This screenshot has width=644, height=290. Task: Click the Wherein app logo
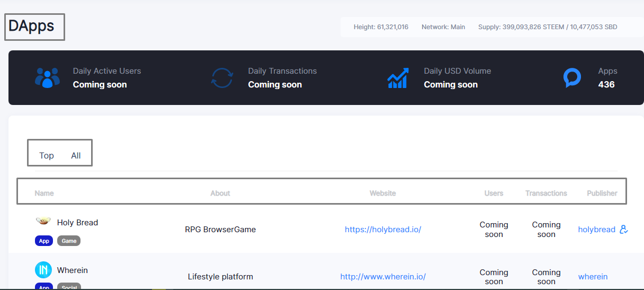pyautogui.click(x=43, y=270)
